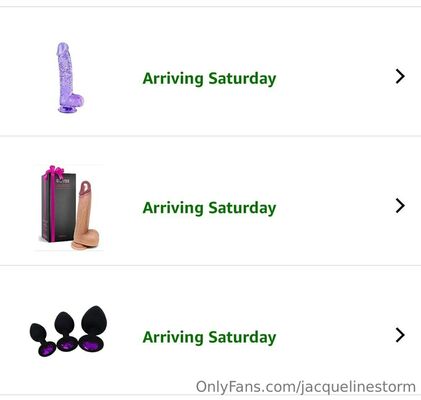
Task: Expand third order via its chevron arrow
Action: coord(400,335)
